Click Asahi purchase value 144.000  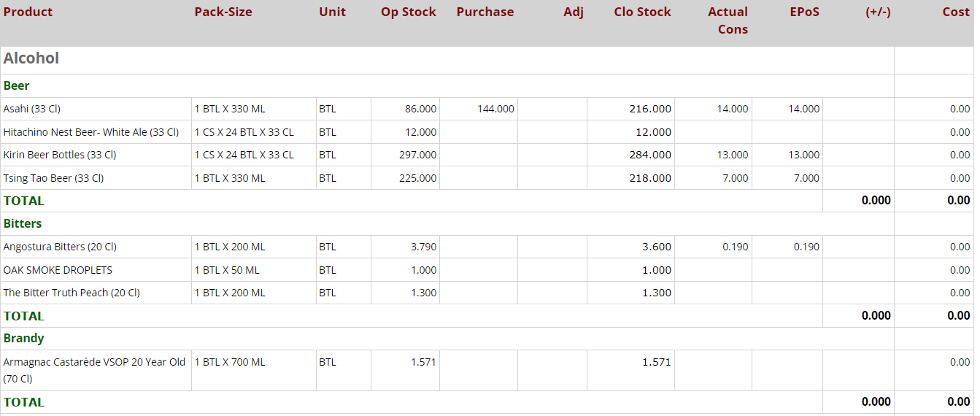495,109
